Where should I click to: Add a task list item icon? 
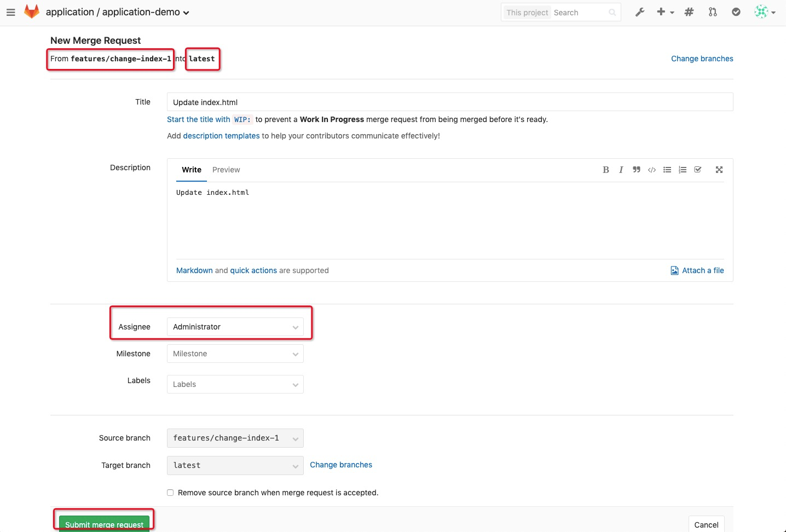[698, 170]
